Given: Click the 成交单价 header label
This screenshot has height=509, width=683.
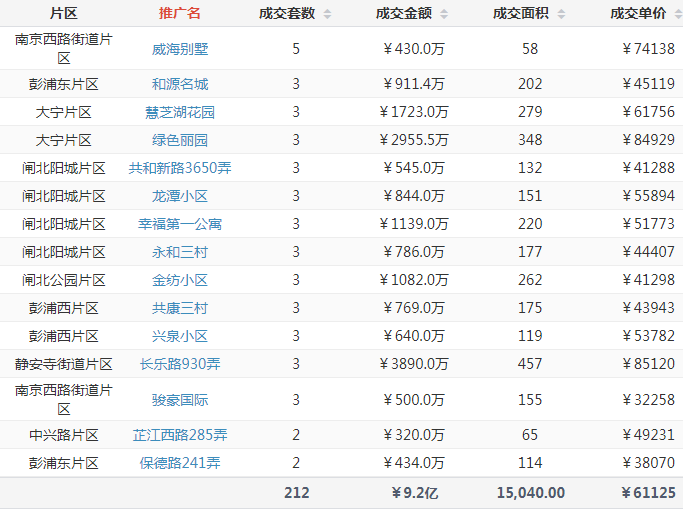Looking at the screenshot, I should [638, 13].
